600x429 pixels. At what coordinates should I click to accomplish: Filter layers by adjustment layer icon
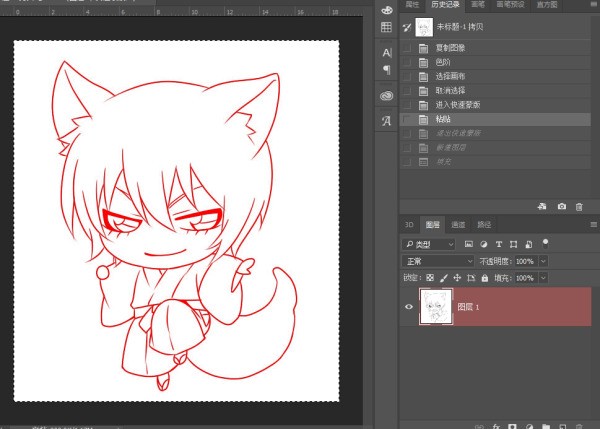point(485,243)
